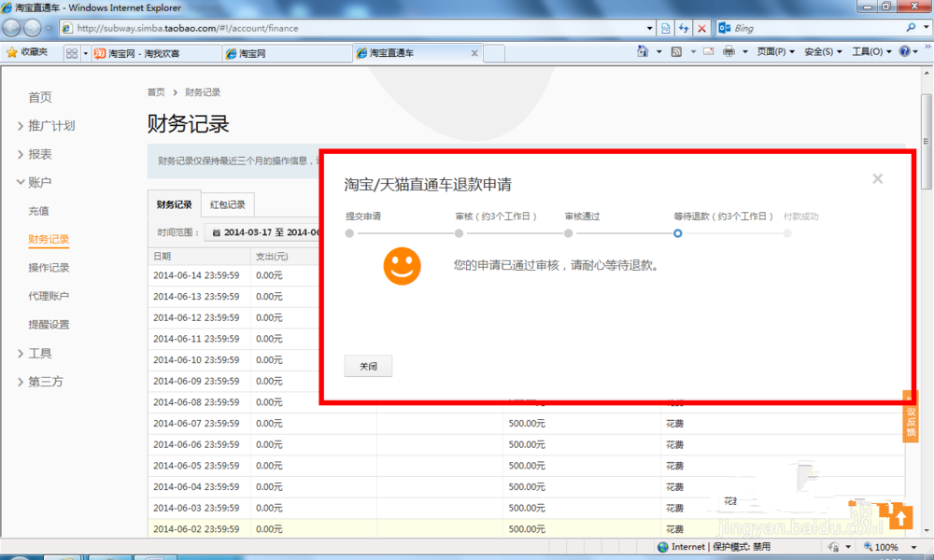
Task: Click the 关闭 button in dialog
Action: tap(368, 366)
